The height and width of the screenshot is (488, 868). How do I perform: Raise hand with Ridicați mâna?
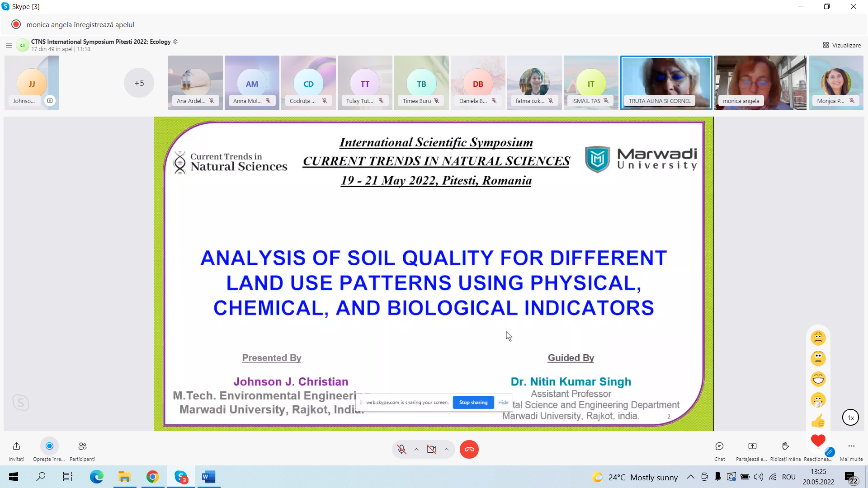pyautogui.click(x=785, y=446)
